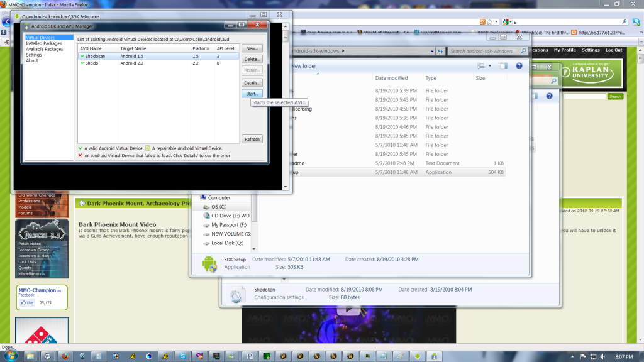644x362 pixels.
Task: Click the bookmark star icon in Firefox
Action: (489, 22)
